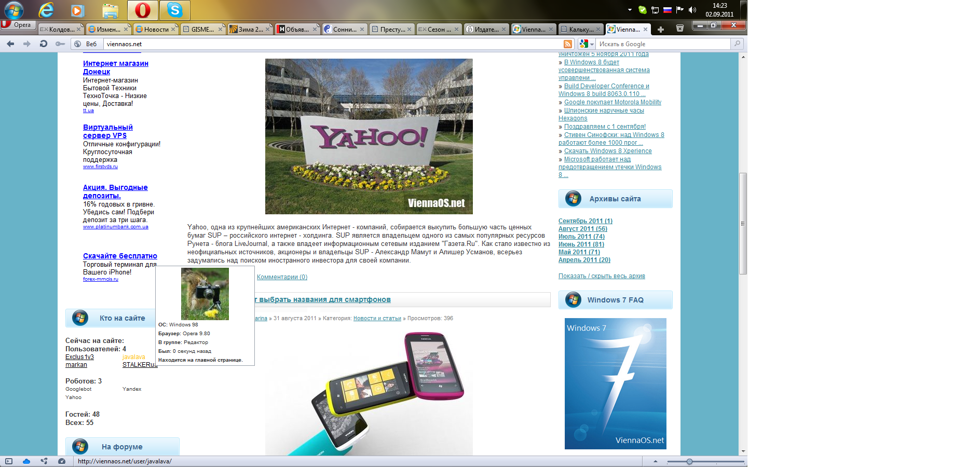Click the squirrel avatar in user popup
The height and width of the screenshot is (467, 980).
[x=205, y=294]
